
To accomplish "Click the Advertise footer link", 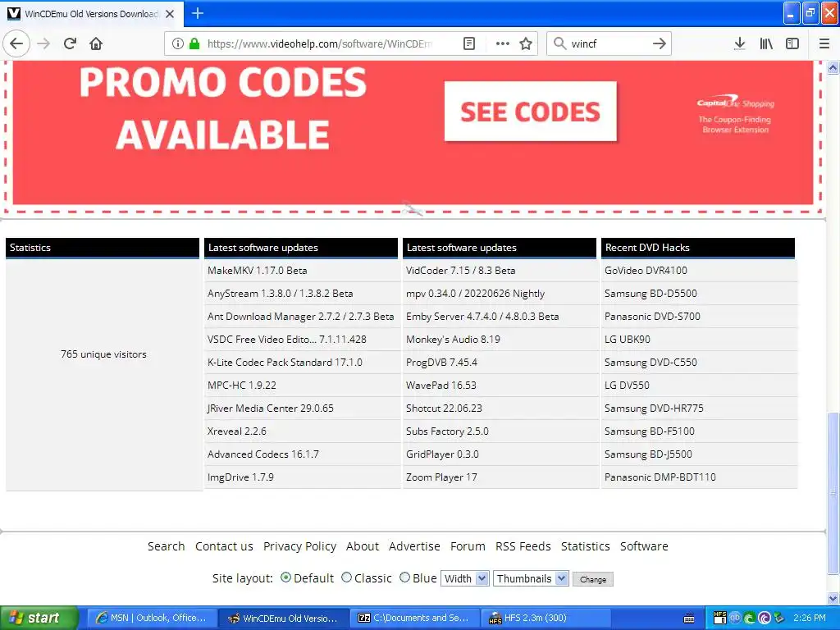I will click(414, 546).
